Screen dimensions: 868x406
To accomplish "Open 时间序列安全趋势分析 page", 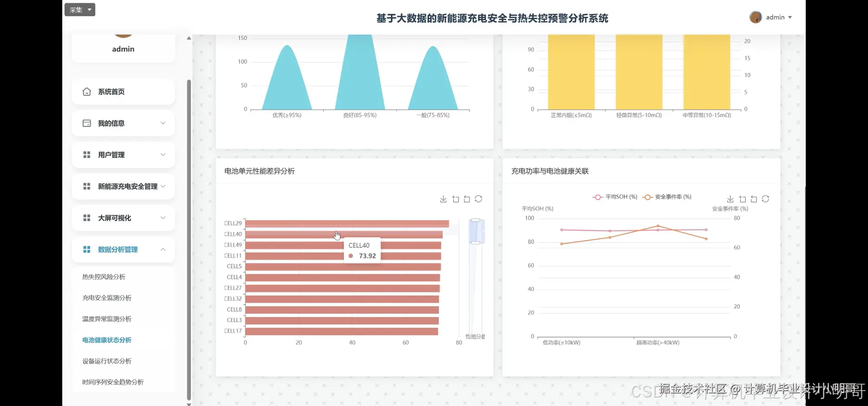I will click(113, 382).
